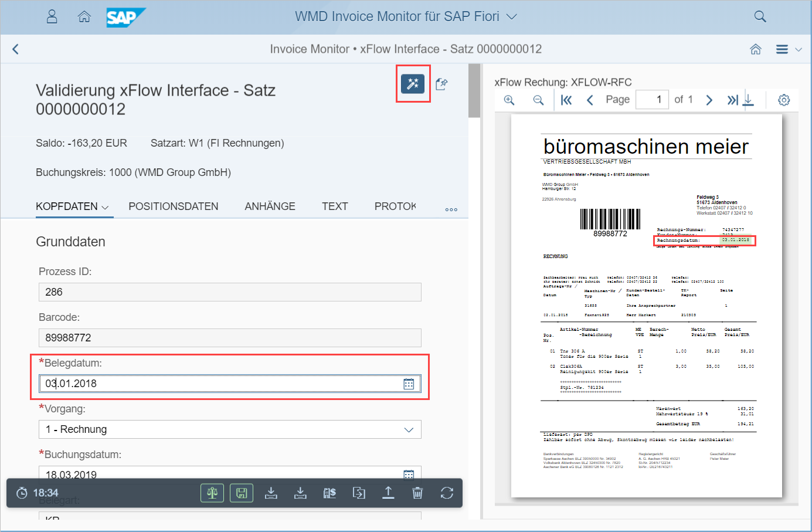Switch to the Positionsdaten tab
Screen dimensions: 812x532
point(173,206)
